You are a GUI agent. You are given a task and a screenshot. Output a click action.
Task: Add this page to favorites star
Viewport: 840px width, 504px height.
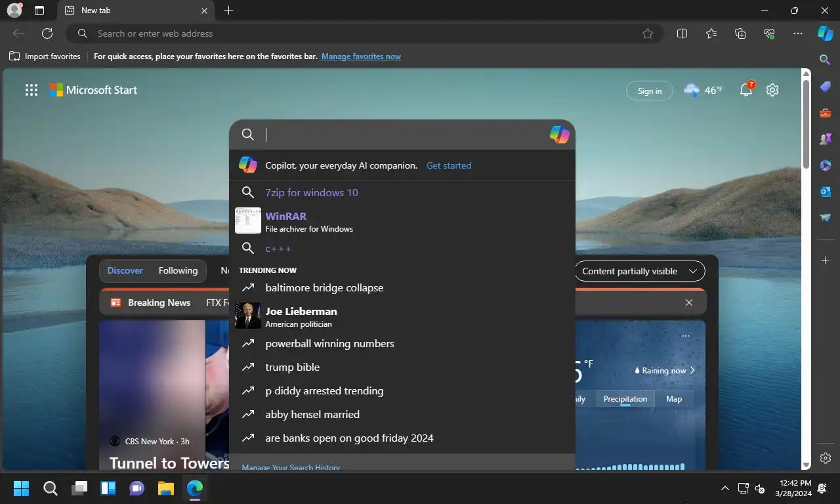[648, 33]
